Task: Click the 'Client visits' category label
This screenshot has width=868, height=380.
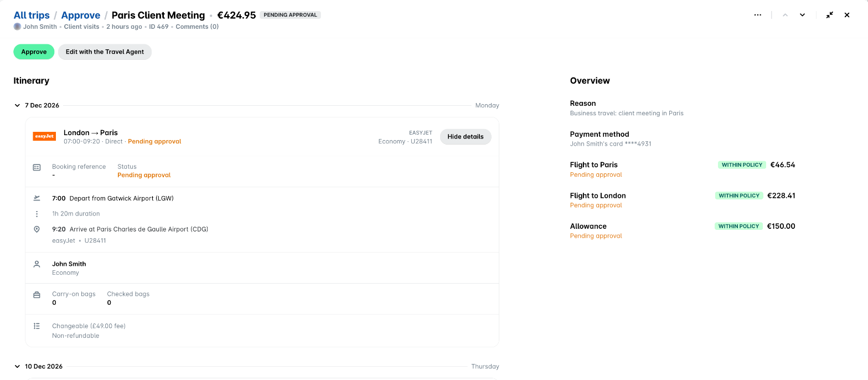Action: [x=81, y=27]
